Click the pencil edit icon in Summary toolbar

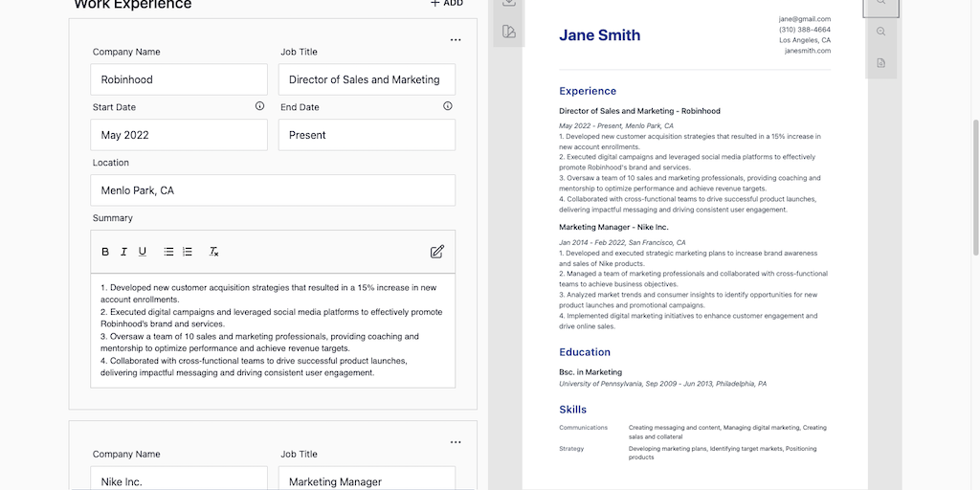(437, 252)
